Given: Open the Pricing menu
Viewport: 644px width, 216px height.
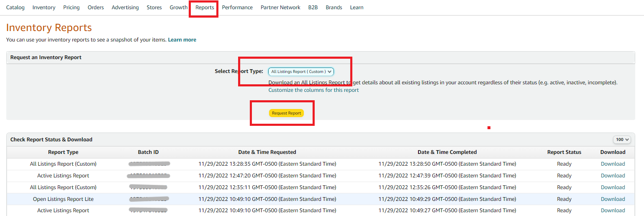Looking at the screenshot, I should (x=72, y=8).
